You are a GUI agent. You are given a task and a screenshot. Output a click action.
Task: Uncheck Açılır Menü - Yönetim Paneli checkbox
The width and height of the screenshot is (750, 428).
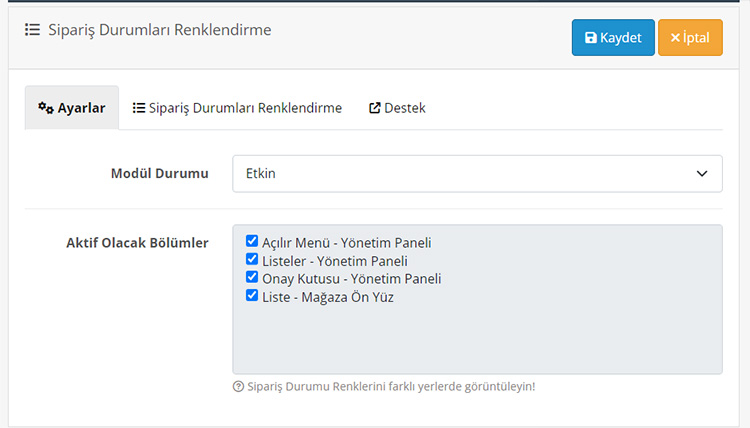252,241
